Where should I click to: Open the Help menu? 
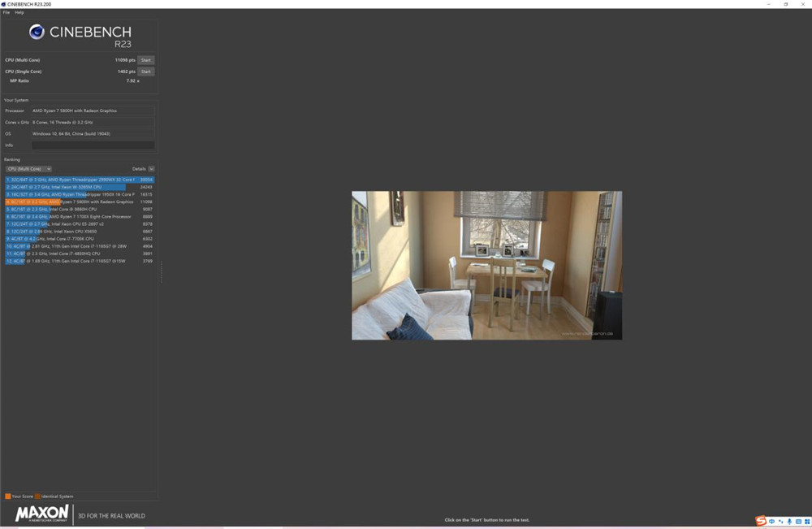pyautogui.click(x=19, y=12)
